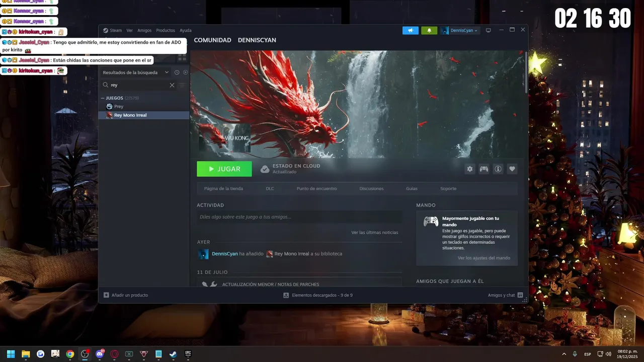Open Elementos descargados downloads status
This screenshot has height=362, width=644.
pyautogui.click(x=318, y=295)
